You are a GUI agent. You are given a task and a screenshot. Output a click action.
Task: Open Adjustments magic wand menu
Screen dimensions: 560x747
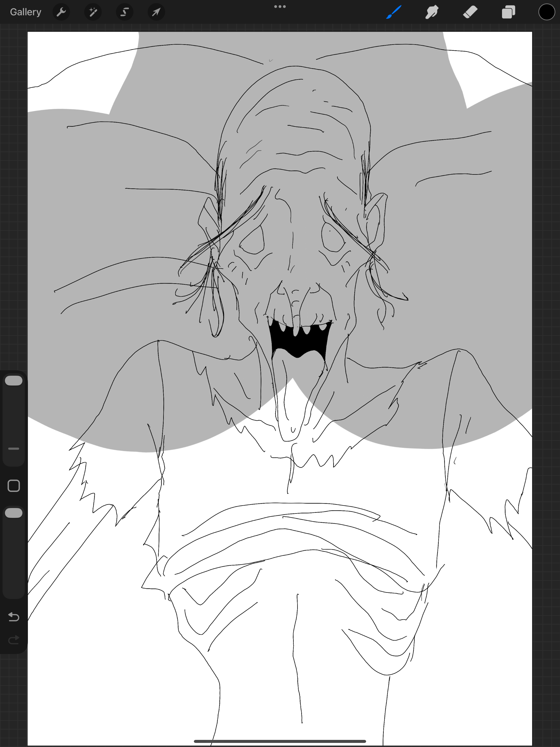click(93, 12)
